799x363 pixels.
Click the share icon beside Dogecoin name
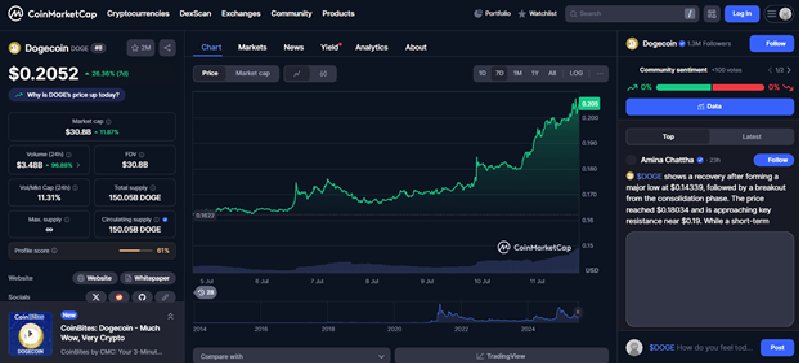coord(167,48)
